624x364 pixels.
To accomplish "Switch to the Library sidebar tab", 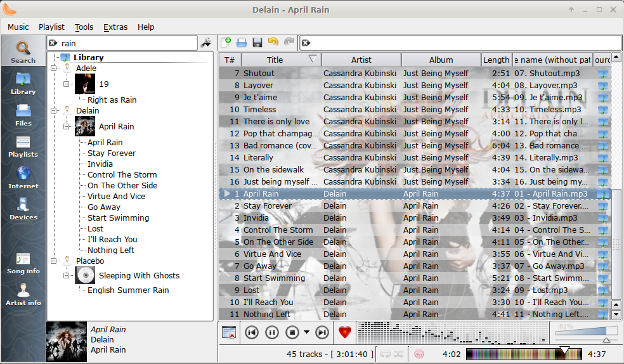I will (x=23, y=84).
